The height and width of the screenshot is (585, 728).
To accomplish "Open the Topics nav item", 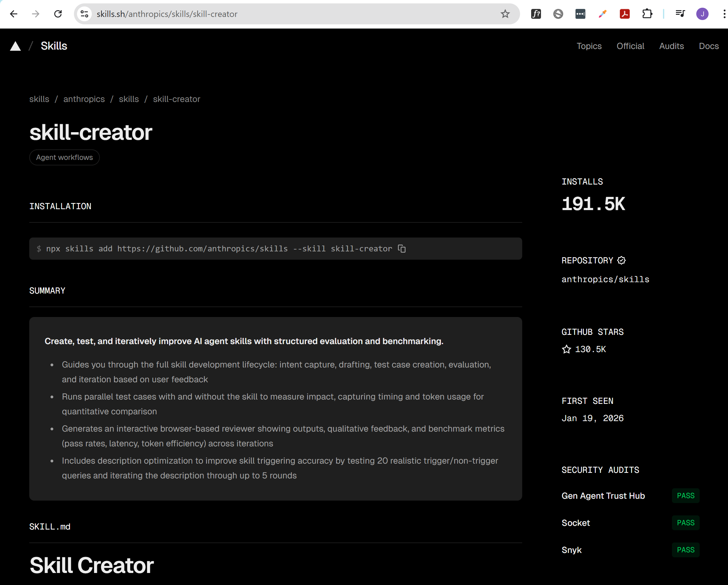I will 589,46.
